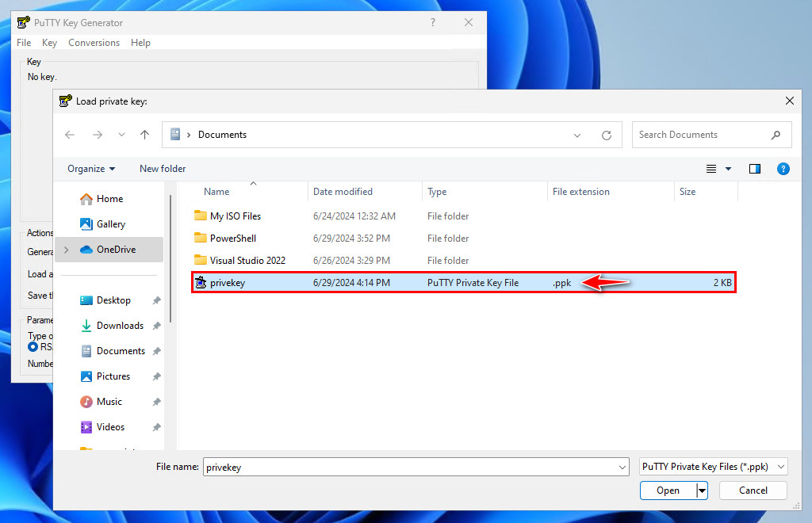812x523 pixels.
Task: Open Downloads quick access folder
Action: (120, 326)
